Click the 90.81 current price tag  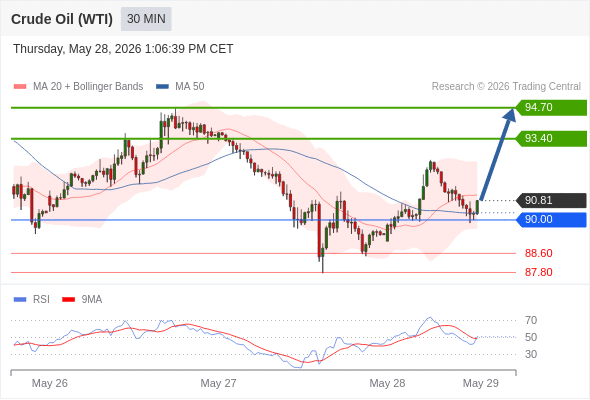[x=551, y=200]
